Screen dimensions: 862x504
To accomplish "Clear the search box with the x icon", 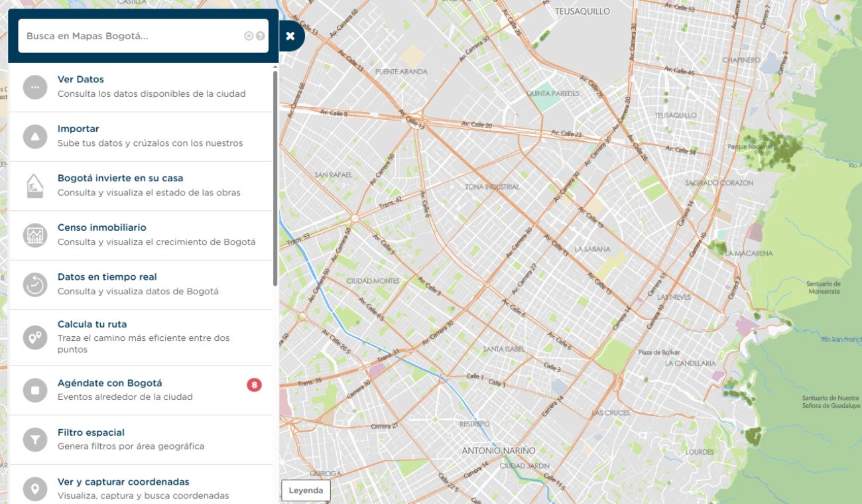I will point(249,36).
